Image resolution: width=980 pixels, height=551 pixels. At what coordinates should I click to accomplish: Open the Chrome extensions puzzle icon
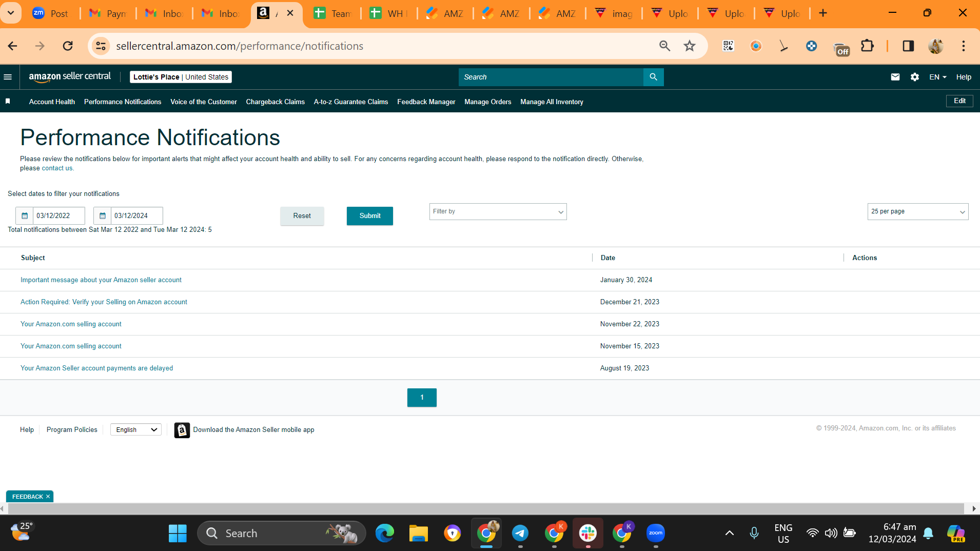[867, 46]
